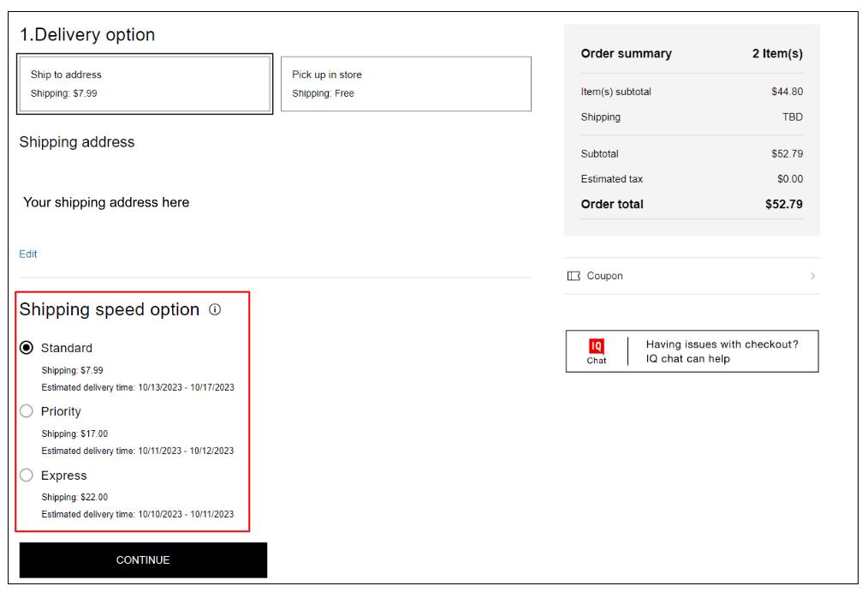The height and width of the screenshot is (592, 868).
Task: Click the Edit shipping address link
Action: [28, 254]
